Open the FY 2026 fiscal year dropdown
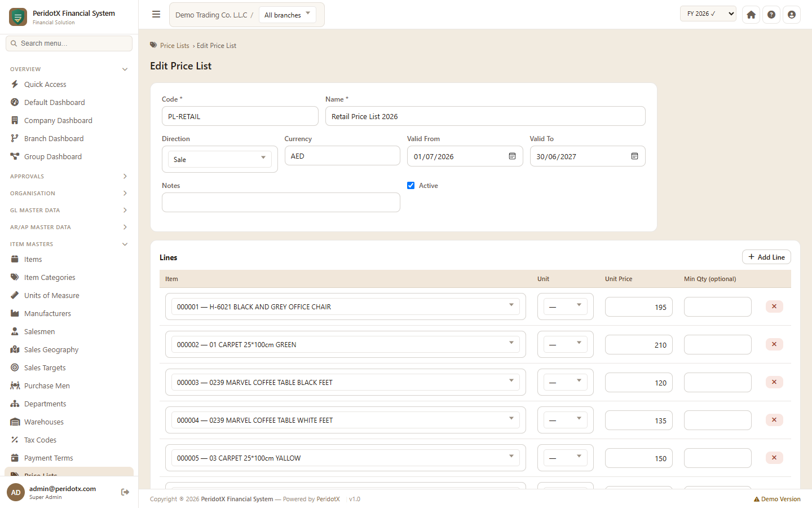This screenshot has height=508, width=812. click(708, 14)
